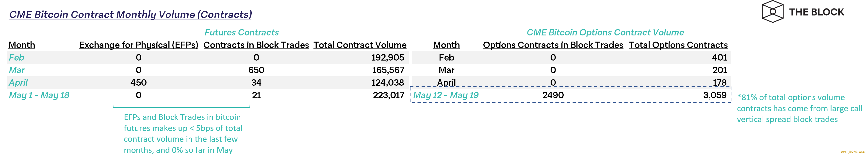Screen dimensions: 868x157
Task: Select the Feb row label in futures table
Action: [16, 58]
